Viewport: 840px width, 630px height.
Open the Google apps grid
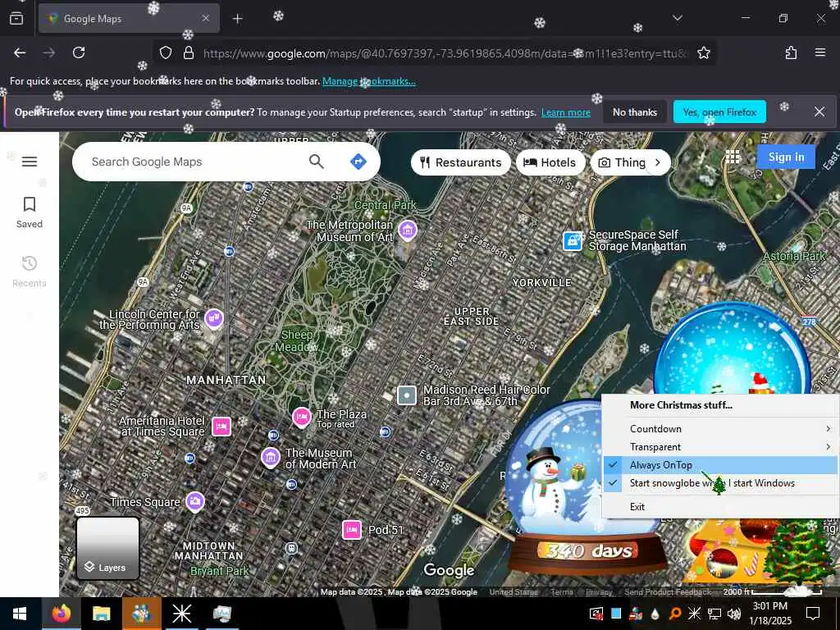733,157
